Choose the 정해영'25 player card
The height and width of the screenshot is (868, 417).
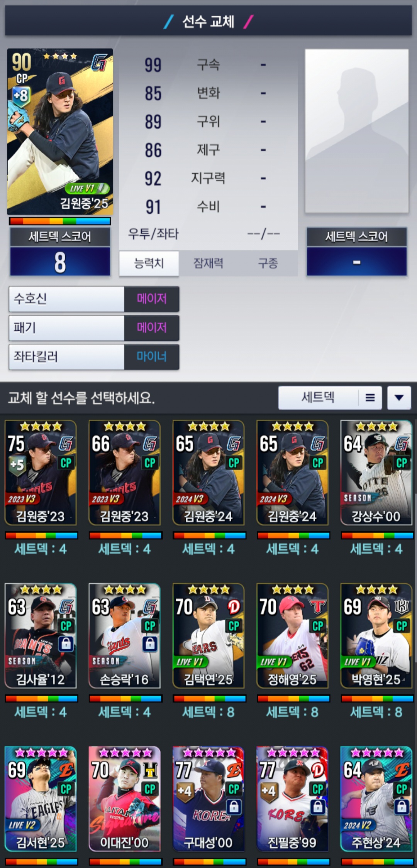[x=292, y=635]
